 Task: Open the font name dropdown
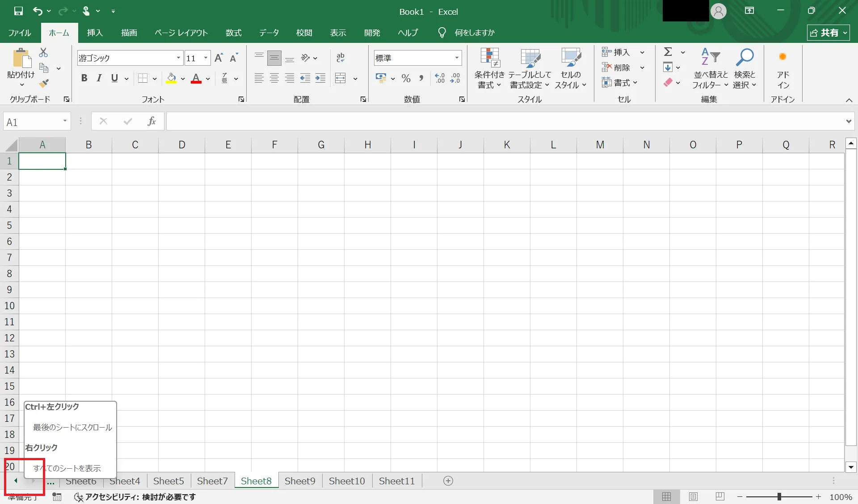click(178, 58)
